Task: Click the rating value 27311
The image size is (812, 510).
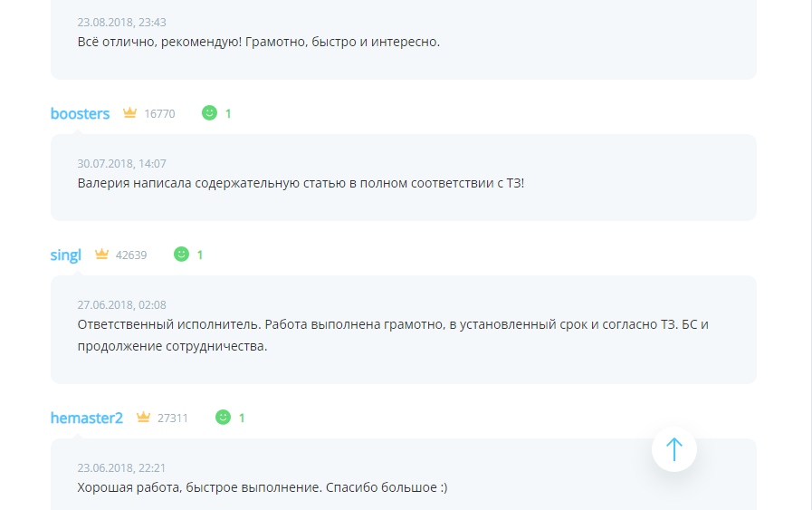Action: (x=172, y=418)
